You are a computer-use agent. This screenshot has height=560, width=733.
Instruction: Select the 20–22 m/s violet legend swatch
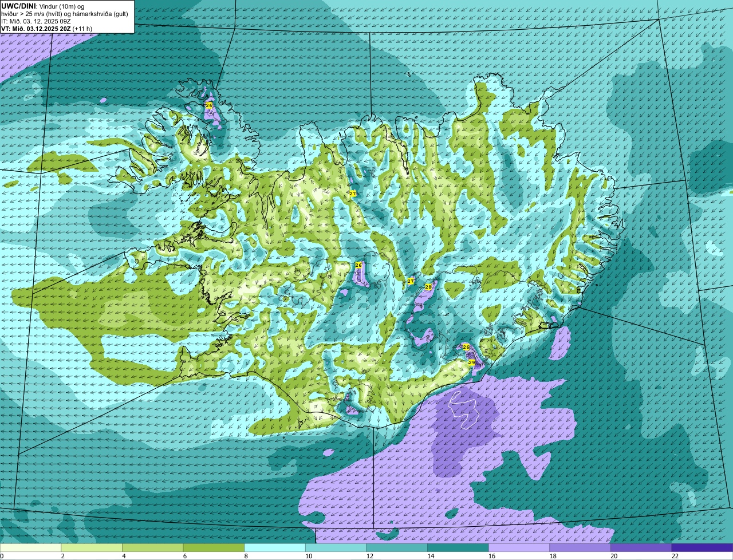(x=641, y=548)
